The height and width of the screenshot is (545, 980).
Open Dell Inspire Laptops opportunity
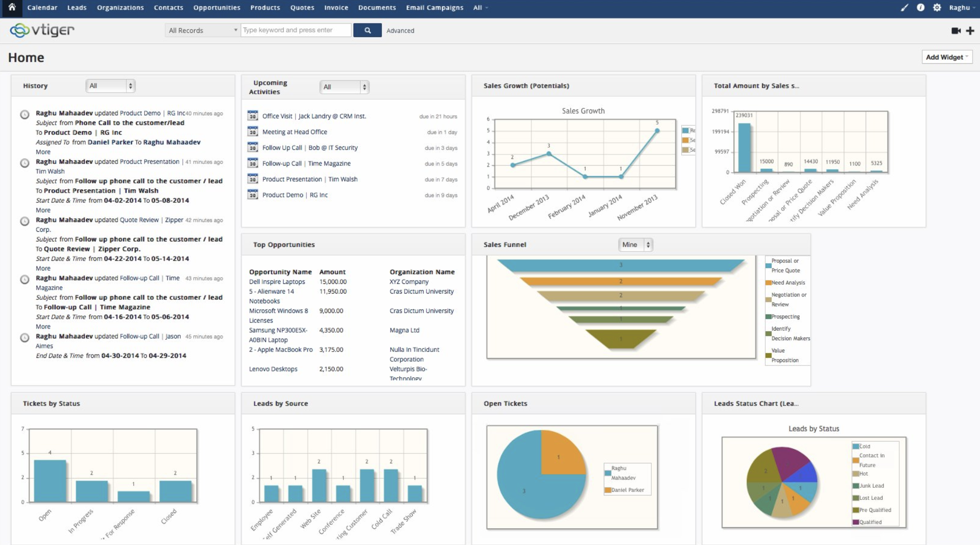(x=277, y=282)
